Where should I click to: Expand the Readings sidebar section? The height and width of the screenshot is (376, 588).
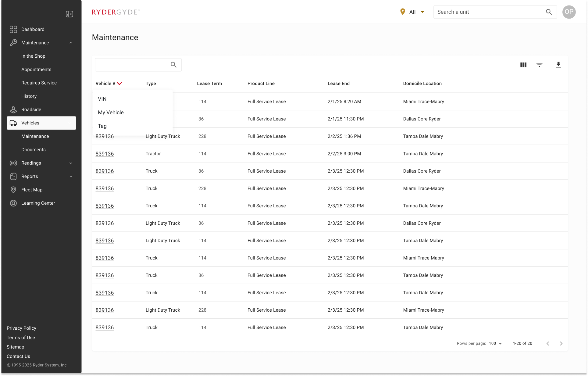(71, 163)
